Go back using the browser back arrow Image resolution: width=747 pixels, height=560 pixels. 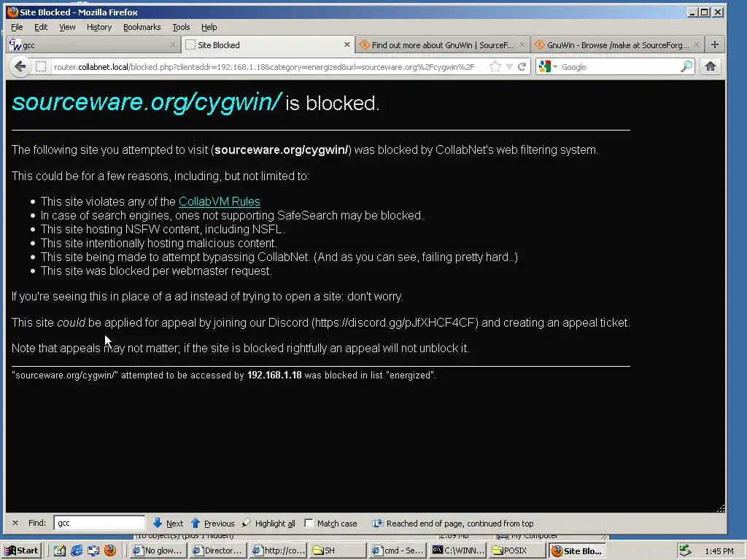click(x=20, y=66)
